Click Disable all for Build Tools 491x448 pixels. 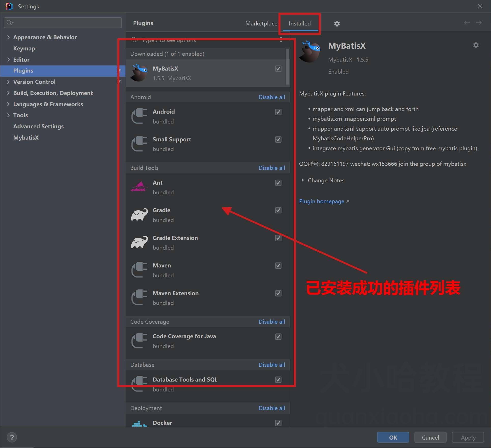(272, 168)
